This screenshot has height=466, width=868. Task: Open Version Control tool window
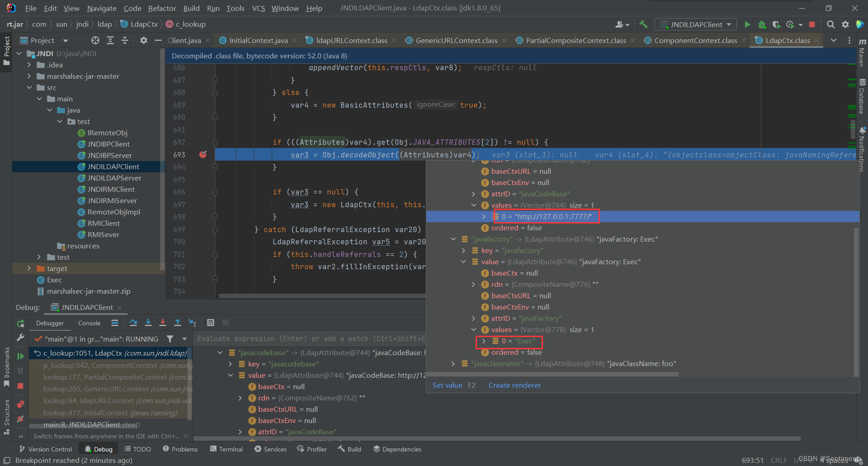coord(46,449)
